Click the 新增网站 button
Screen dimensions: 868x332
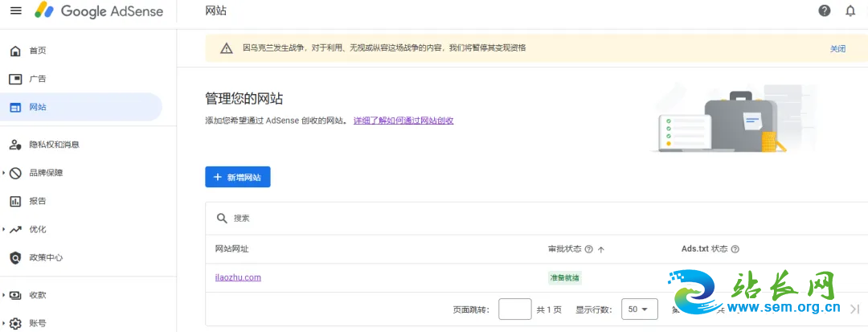[237, 177]
